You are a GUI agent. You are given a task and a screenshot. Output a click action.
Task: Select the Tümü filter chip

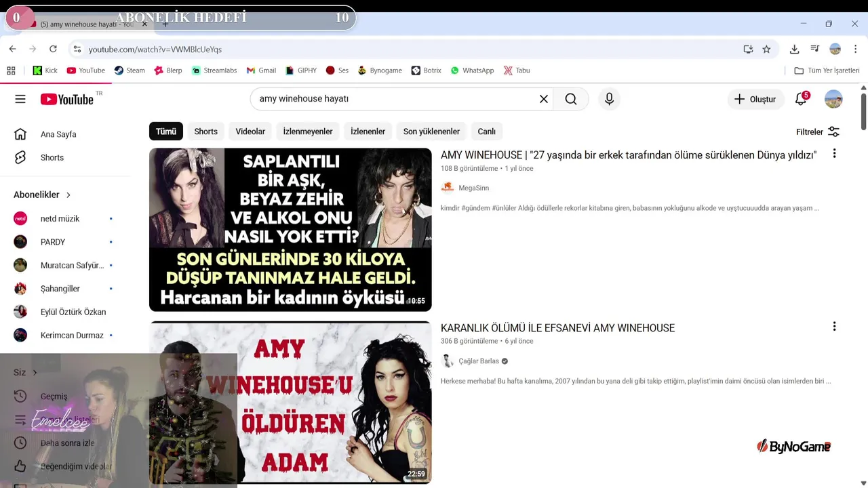pyautogui.click(x=166, y=131)
